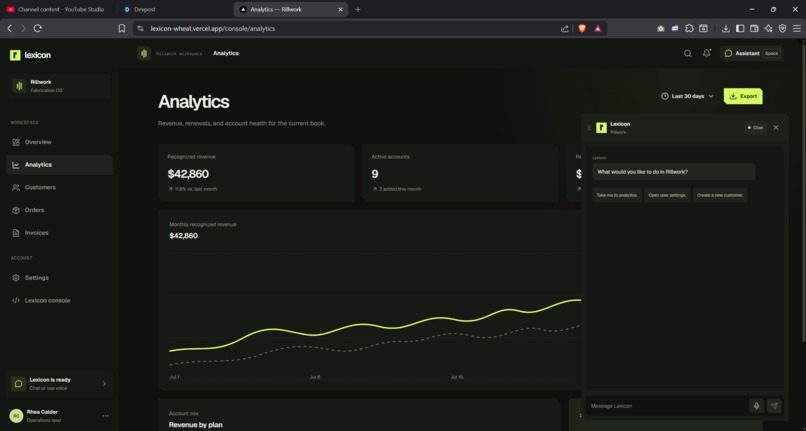This screenshot has height=431, width=806.
Task: Click the Rhea Calder avatar
Action: coord(16,416)
